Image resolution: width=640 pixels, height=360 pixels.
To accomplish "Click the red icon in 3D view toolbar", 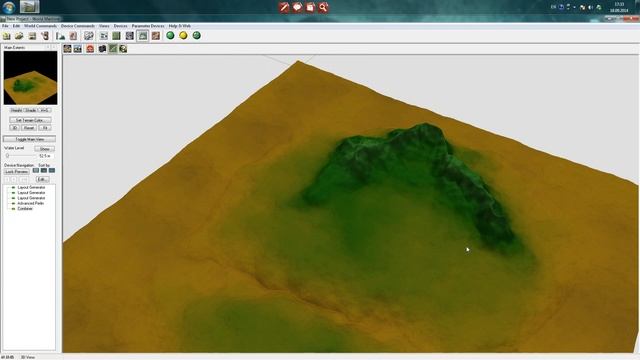I will [x=90, y=49].
